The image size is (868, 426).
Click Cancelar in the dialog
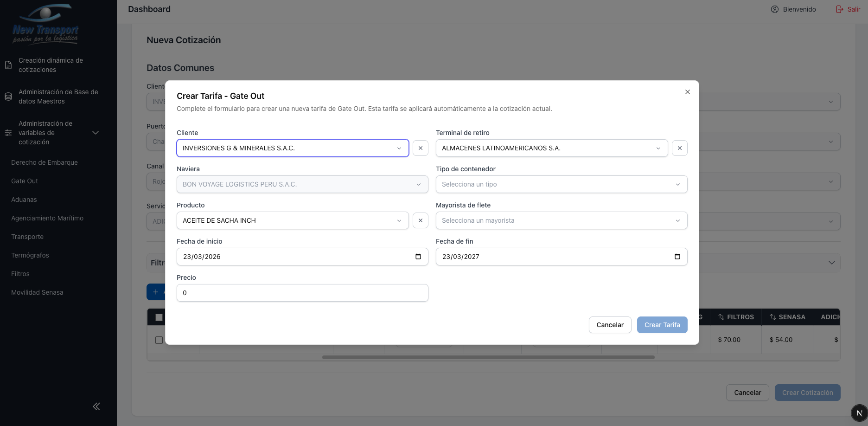610,325
